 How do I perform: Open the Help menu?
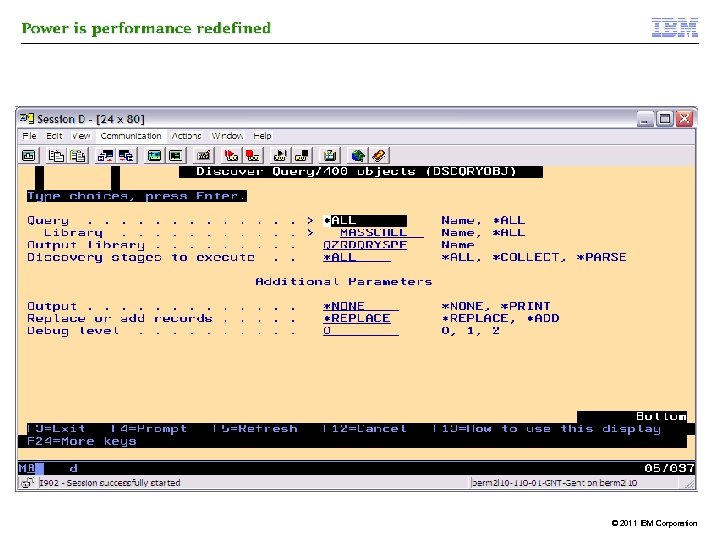tap(262, 136)
